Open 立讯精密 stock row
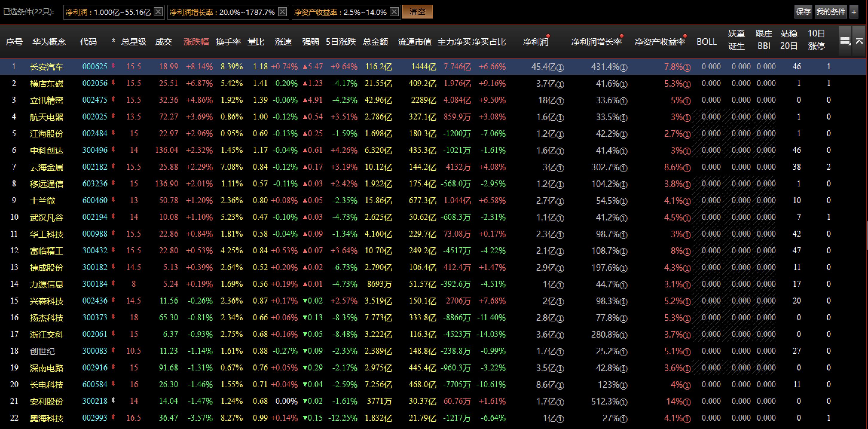Image resolution: width=868 pixels, height=429 pixels. pos(47,100)
